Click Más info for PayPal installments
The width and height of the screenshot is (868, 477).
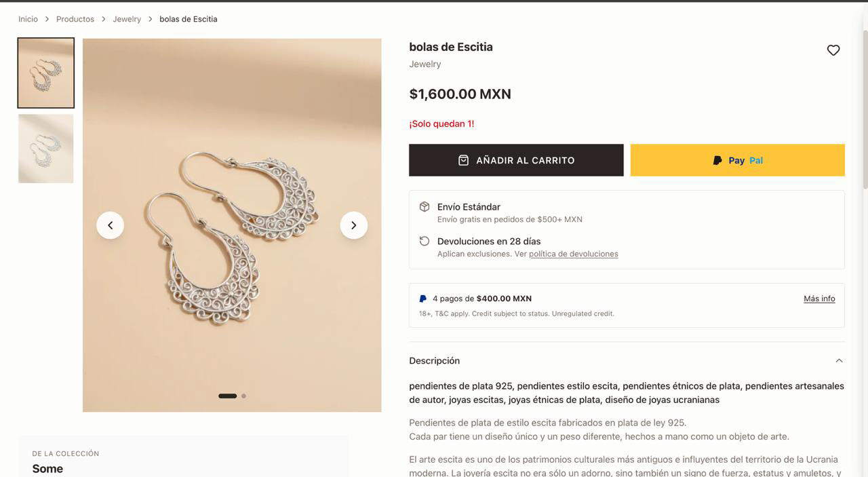click(x=819, y=299)
